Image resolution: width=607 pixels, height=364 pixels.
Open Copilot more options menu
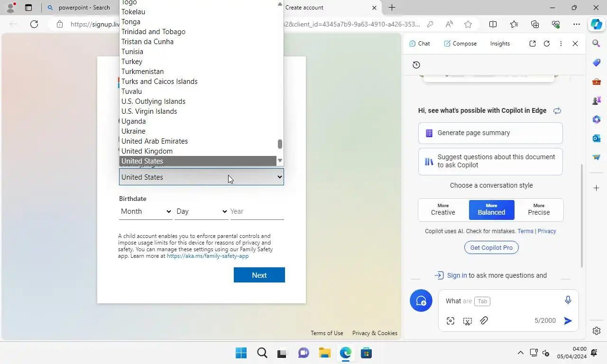point(561,44)
